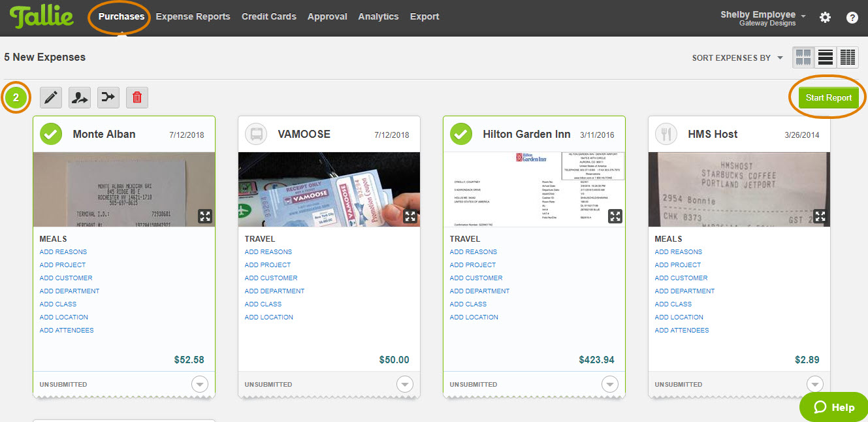Expand the VAMOOSE receipt image
Image resolution: width=868 pixels, height=422 pixels.
tap(410, 216)
